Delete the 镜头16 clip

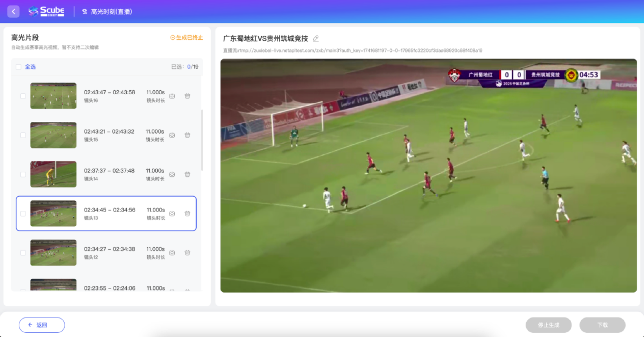tap(187, 96)
